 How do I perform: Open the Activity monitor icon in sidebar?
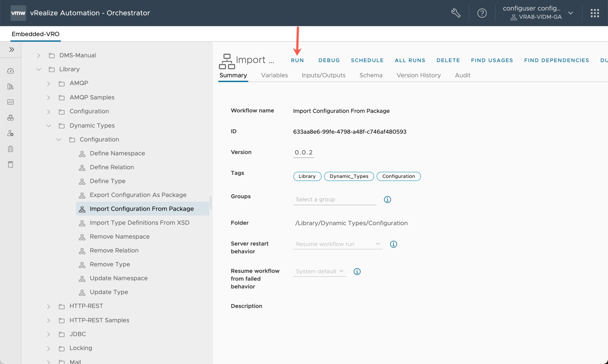[11, 102]
